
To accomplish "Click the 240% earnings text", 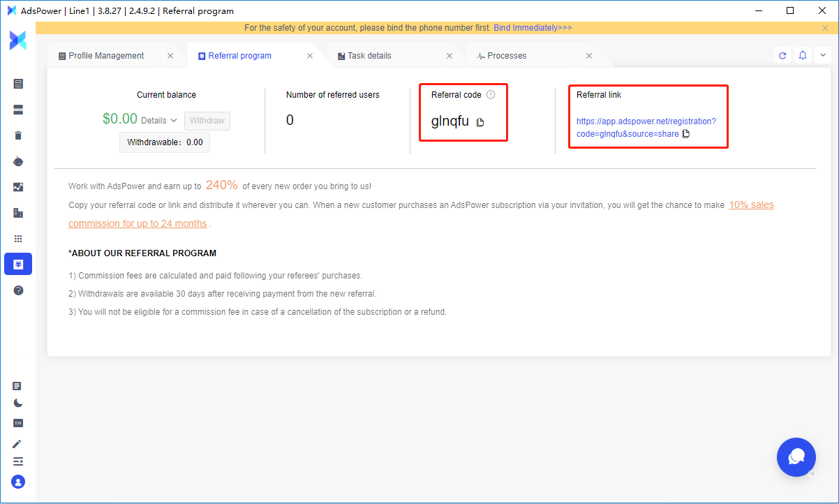I will 222,185.
